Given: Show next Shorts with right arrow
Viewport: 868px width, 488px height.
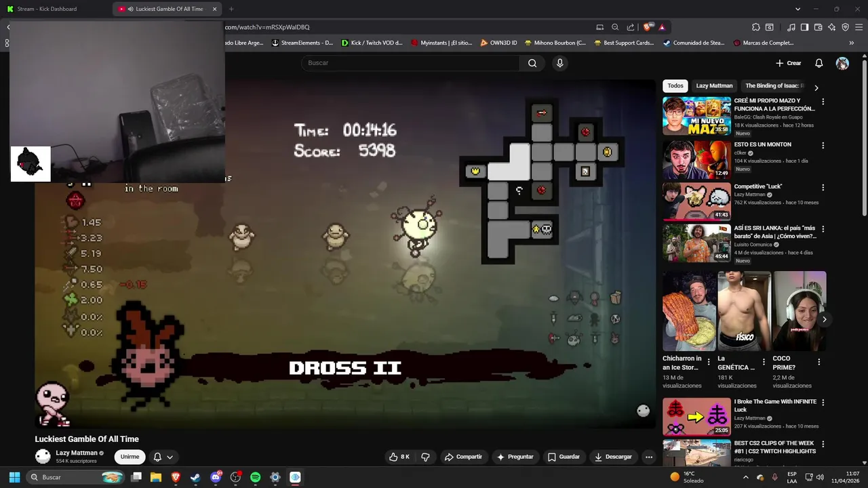Looking at the screenshot, I should pyautogui.click(x=824, y=319).
